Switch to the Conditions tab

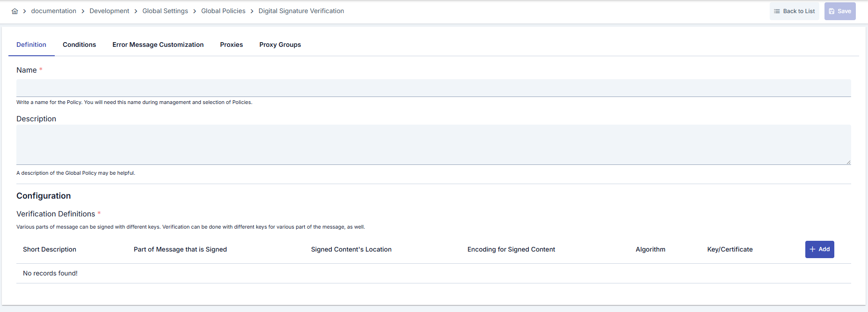(x=79, y=45)
